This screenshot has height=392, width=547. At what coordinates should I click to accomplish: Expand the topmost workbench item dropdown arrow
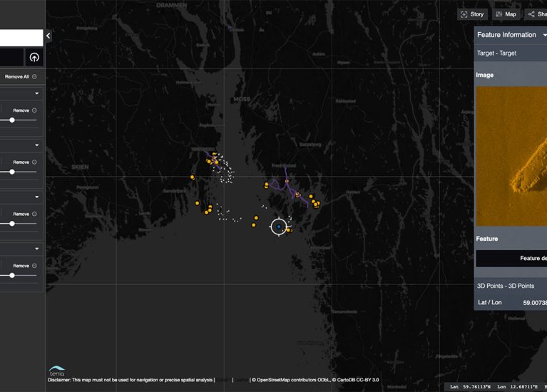pos(37,93)
